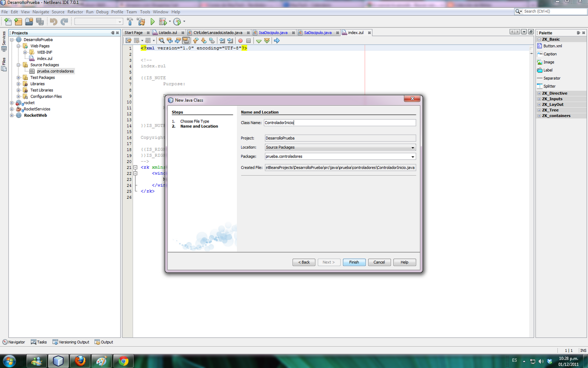Click the Find Selection magnifier in editor toolbar

pos(161,40)
